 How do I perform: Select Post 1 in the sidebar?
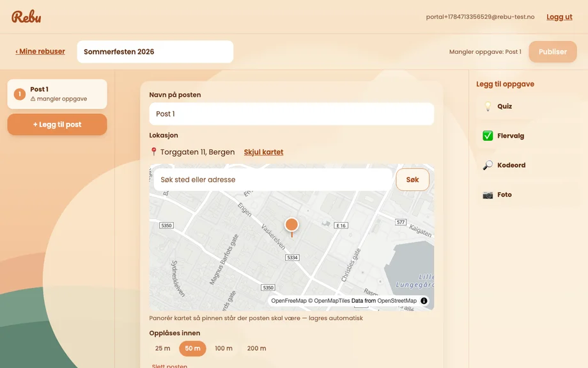57,94
